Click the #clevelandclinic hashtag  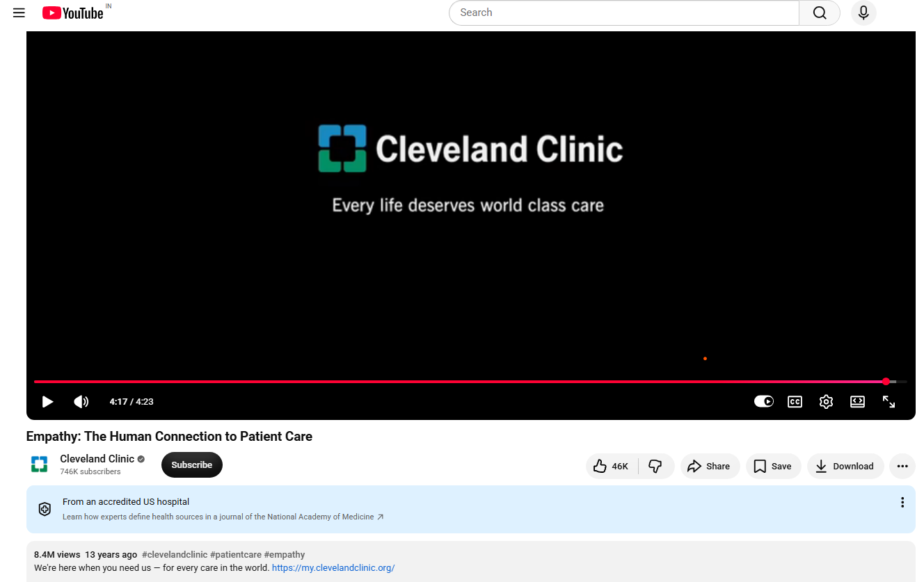click(175, 555)
